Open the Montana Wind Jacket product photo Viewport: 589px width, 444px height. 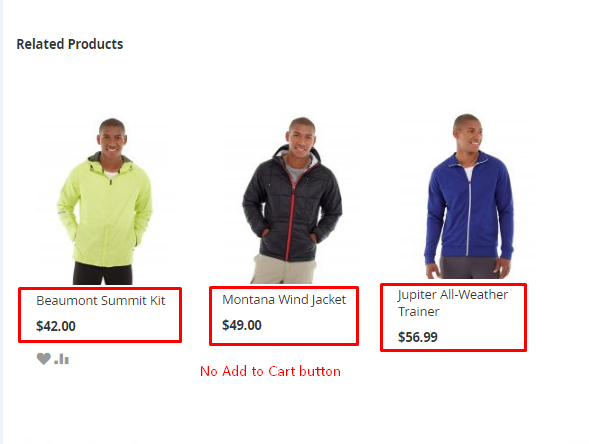pos(291,200)
